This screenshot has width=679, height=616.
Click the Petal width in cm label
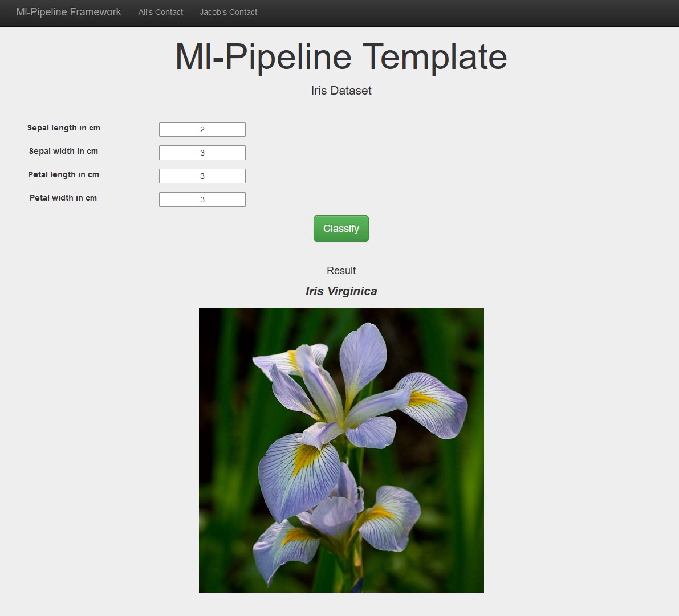63,198
